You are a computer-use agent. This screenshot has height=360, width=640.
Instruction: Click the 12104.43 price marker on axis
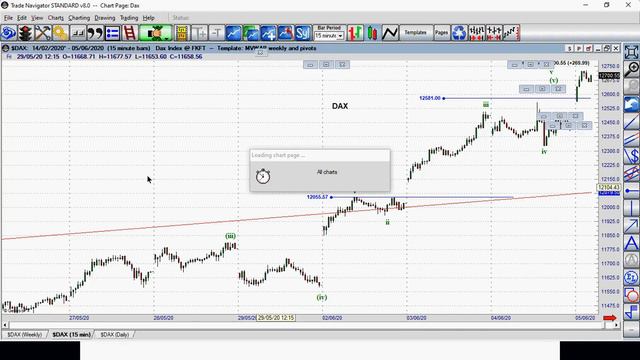click(x=609, y=187)
